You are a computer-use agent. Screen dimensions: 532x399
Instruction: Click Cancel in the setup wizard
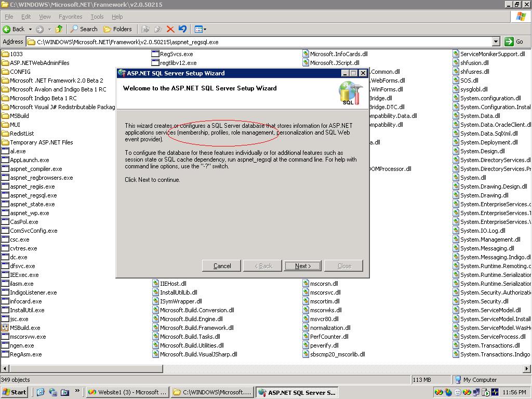[x=222, y=266]
